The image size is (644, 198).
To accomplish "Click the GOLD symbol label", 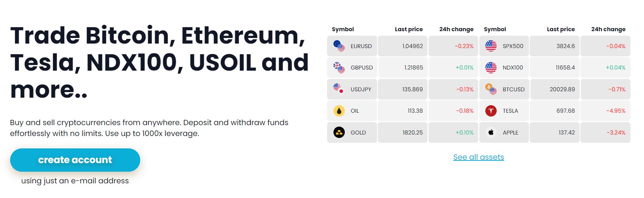I will click(x=358, y=133).
